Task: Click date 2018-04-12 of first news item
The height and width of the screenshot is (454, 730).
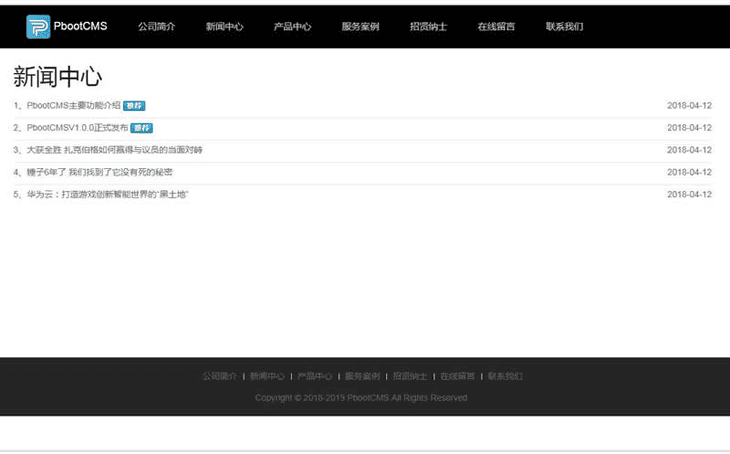Action: [689, 106]
